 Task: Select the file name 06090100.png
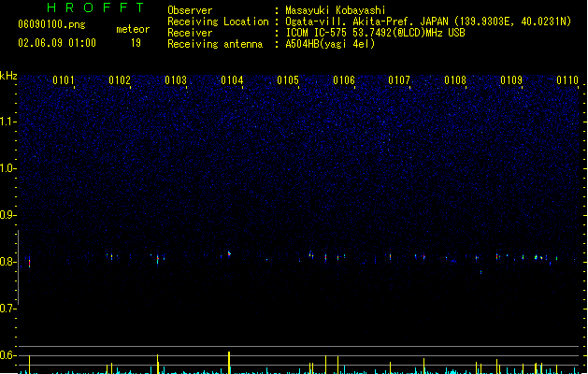(x=51, y=24)
